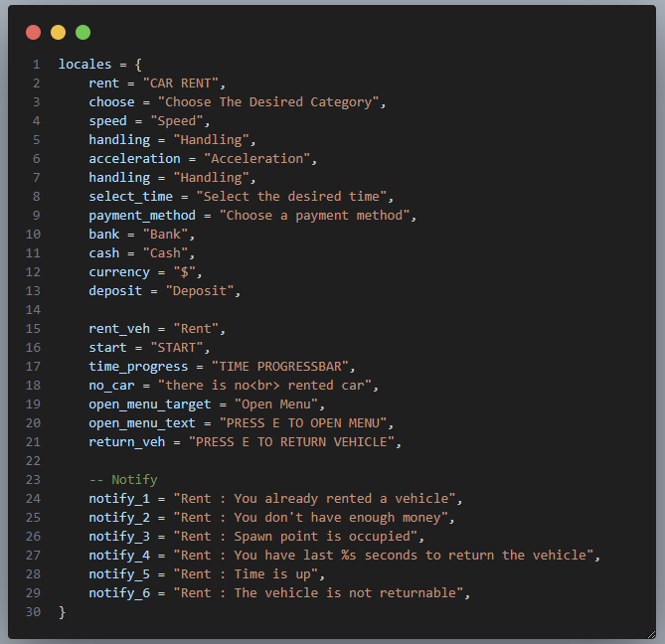
Task: Click the red close dot
Action: 33,33
